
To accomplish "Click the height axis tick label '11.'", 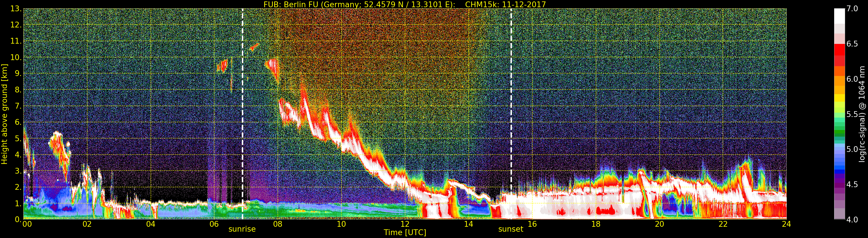I will point(16,41).
